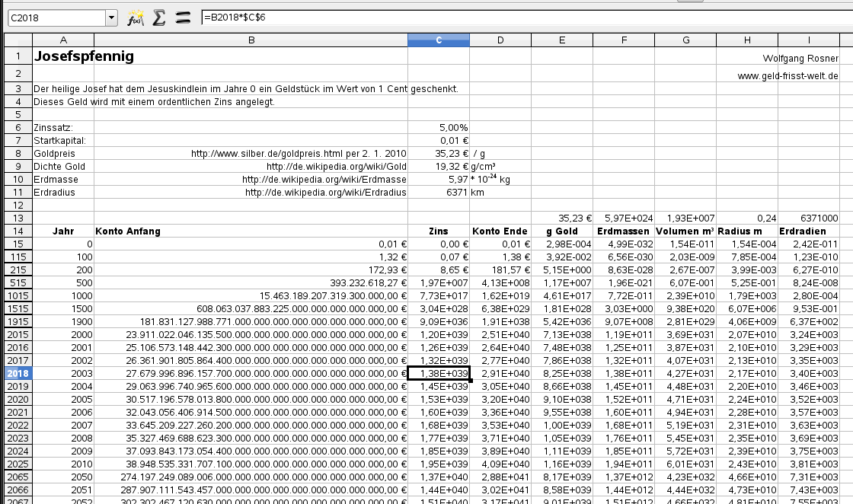Select the Startkapital 0,01 € cell

point(439,140)
